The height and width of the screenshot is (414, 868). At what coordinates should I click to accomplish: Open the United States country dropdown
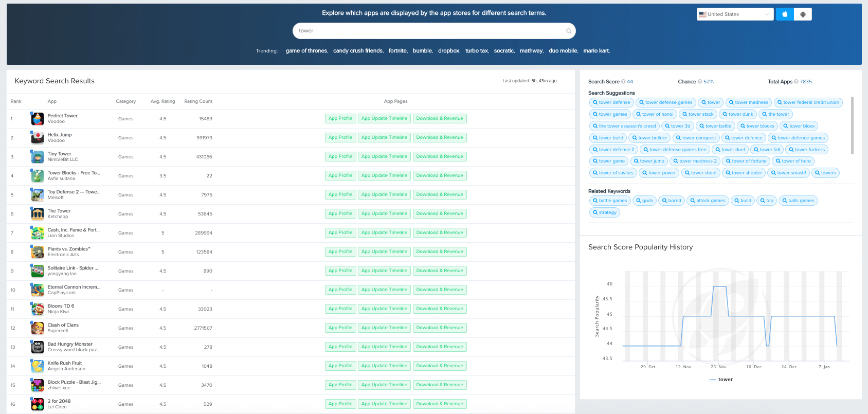[735, 14]
